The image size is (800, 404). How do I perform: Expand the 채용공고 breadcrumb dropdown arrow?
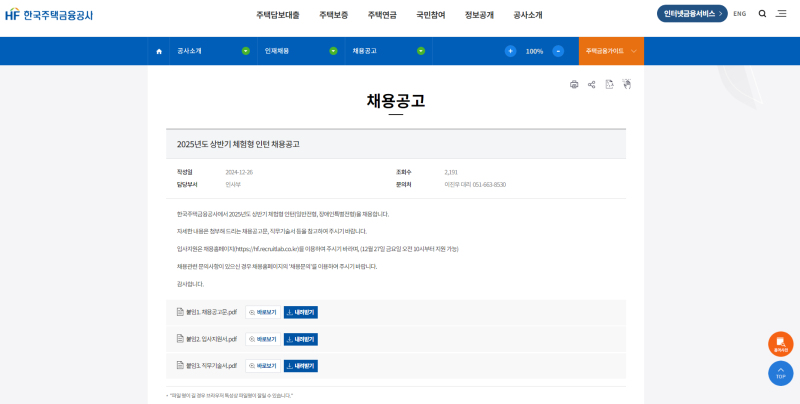tap(421, 51)
